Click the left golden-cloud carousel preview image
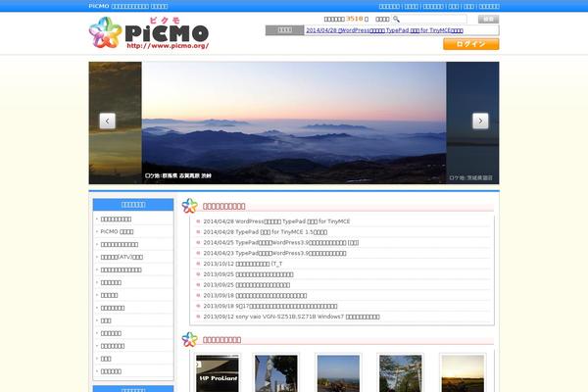The image size is (588, 392). 115,122
